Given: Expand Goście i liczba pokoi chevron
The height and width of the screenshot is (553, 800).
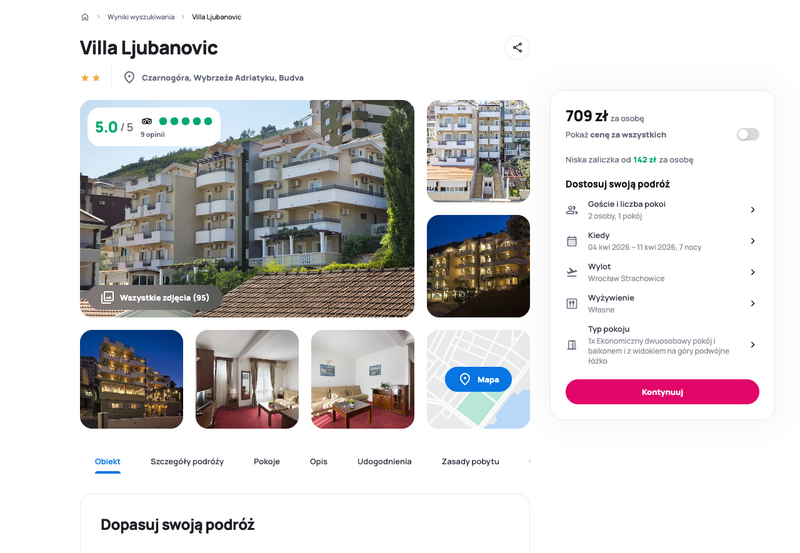Looking at the screenshot, I should (x=753, y=210).
